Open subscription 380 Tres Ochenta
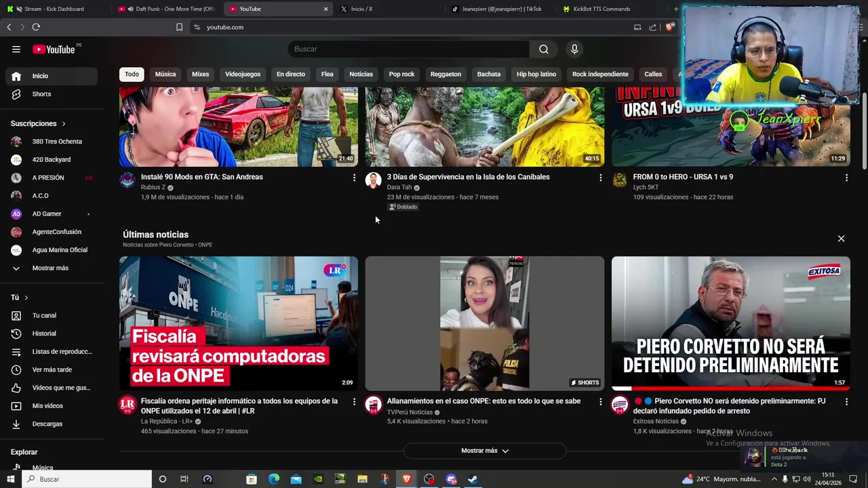The height and width of the screenshot is (488, 868). [x=52, y=142]
